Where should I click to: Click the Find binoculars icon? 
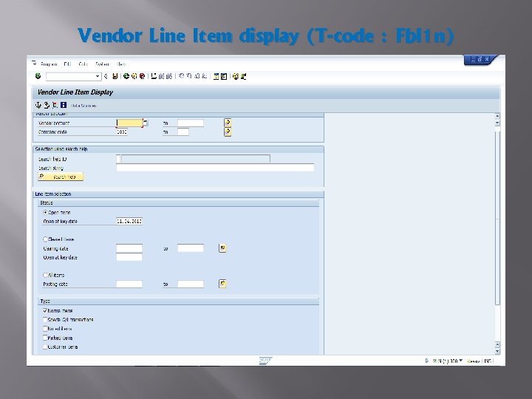(x=161, y=76)
